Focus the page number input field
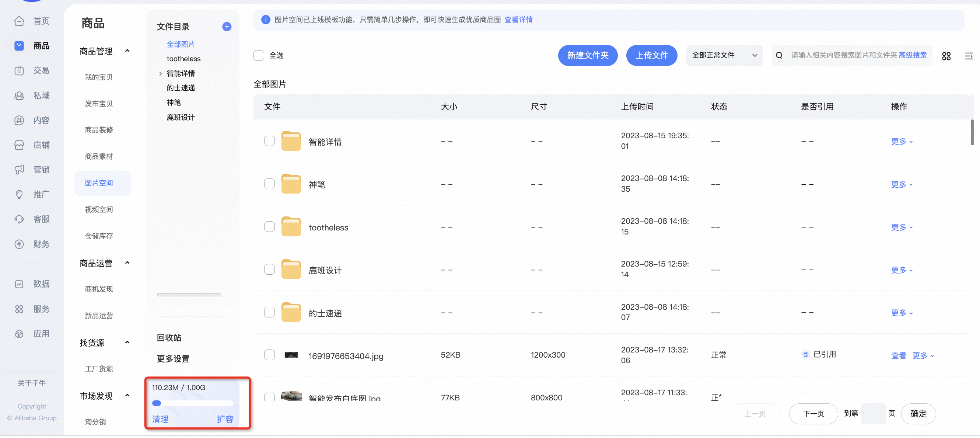The height and width of the screenshot is (438, 980). (874, 414)
